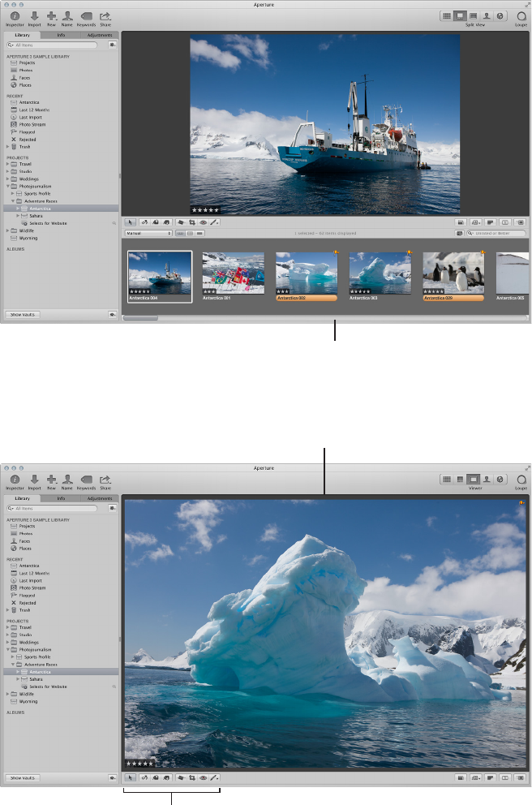Expand Sports Profile project in upper sidebar
The height and width of the screenshot is (805, 532).
(13, 194)
